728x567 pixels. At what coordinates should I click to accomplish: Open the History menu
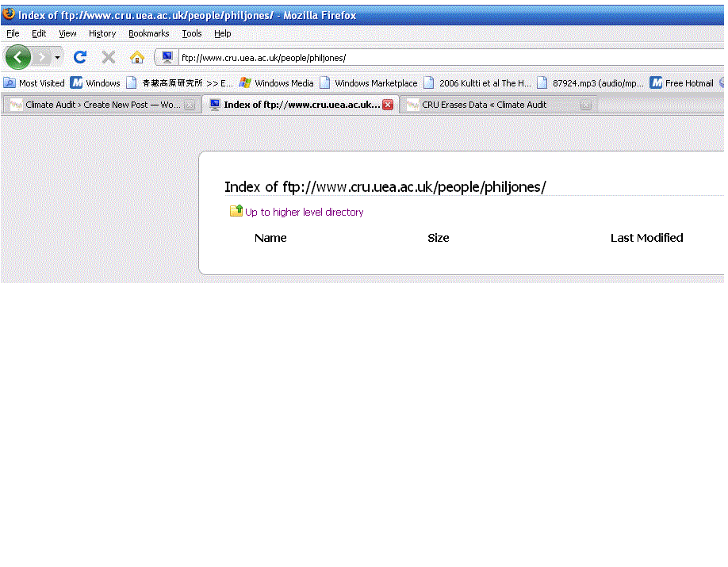102,33
